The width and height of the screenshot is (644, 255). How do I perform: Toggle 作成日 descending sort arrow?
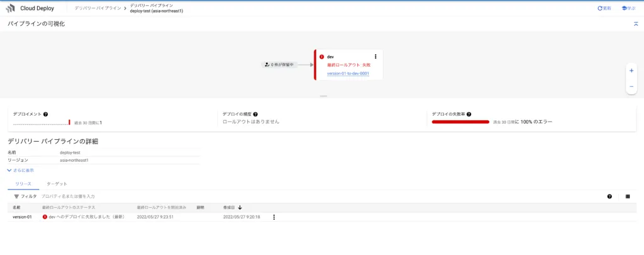(x=240, y=207)
